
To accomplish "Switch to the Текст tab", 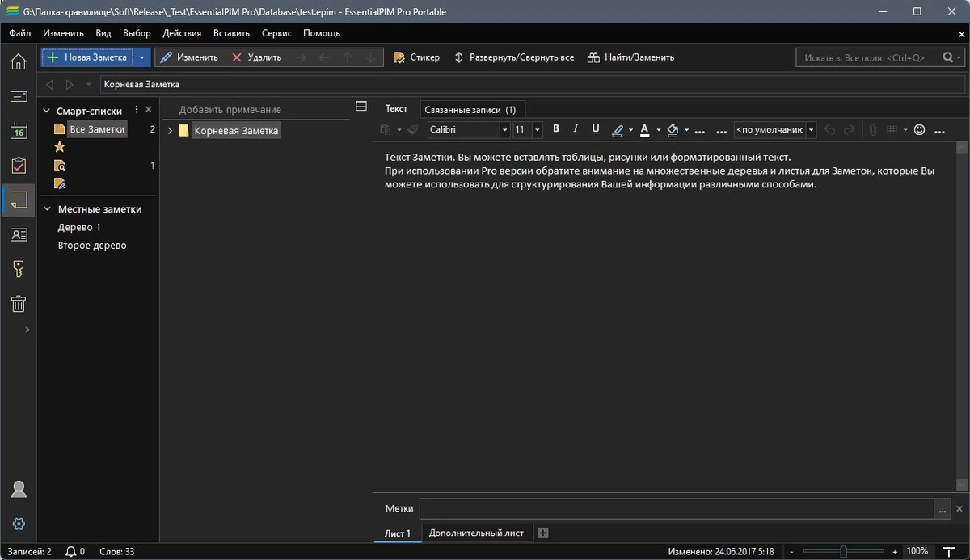I will click(396, 108).
